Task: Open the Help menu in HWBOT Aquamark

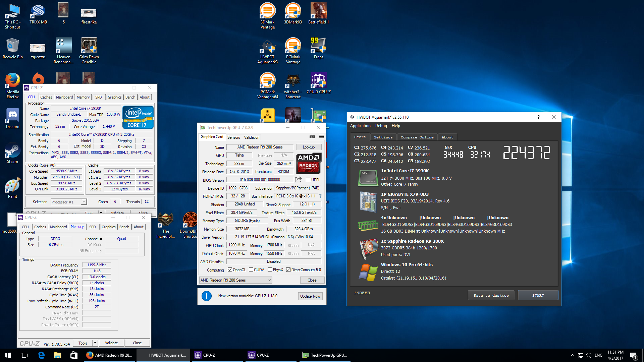Action: 396,126
